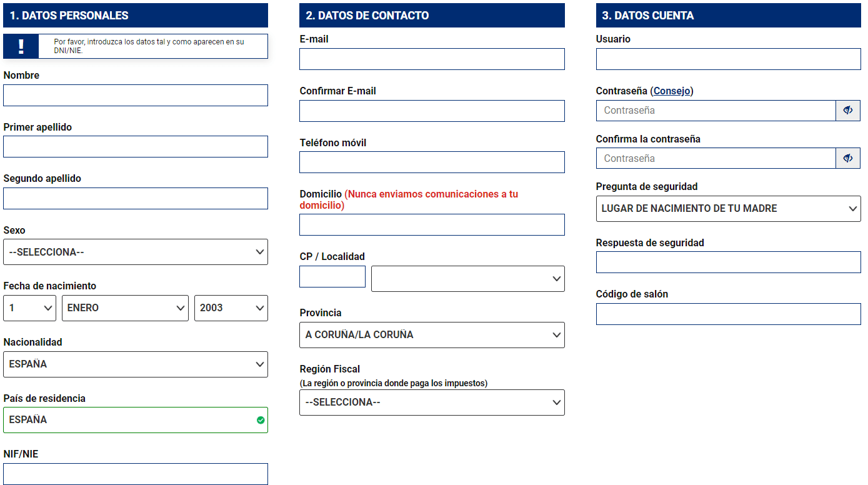This screenshot has height=485, width=868.
Task: Toggle visibility of the Contraseña password field
Action: (847, 111)
